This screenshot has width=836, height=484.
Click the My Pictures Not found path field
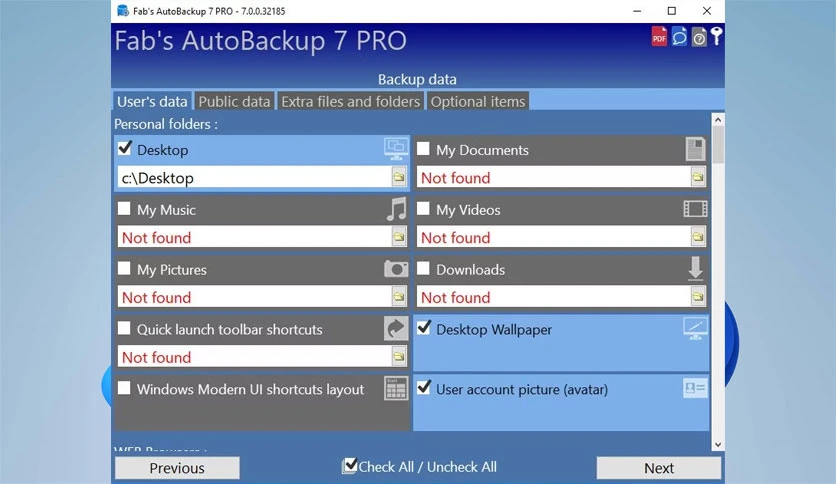(x=255, y=297)
